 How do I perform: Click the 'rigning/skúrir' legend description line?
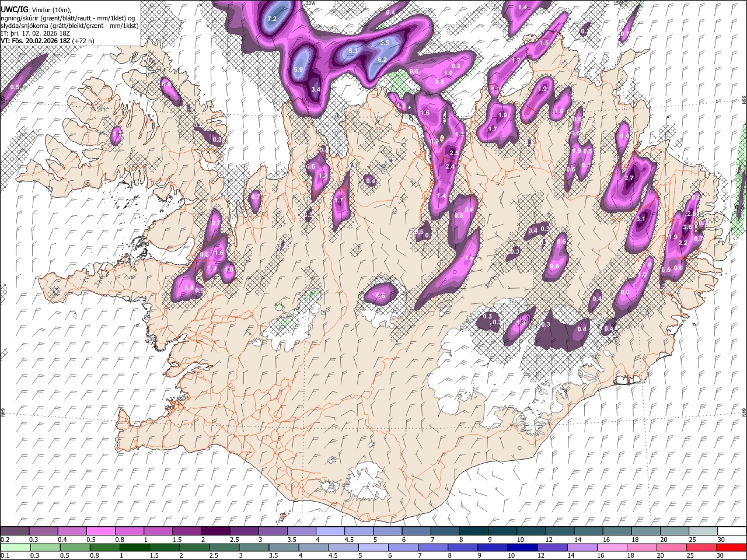pyautogui.click(x=67, y=17)
